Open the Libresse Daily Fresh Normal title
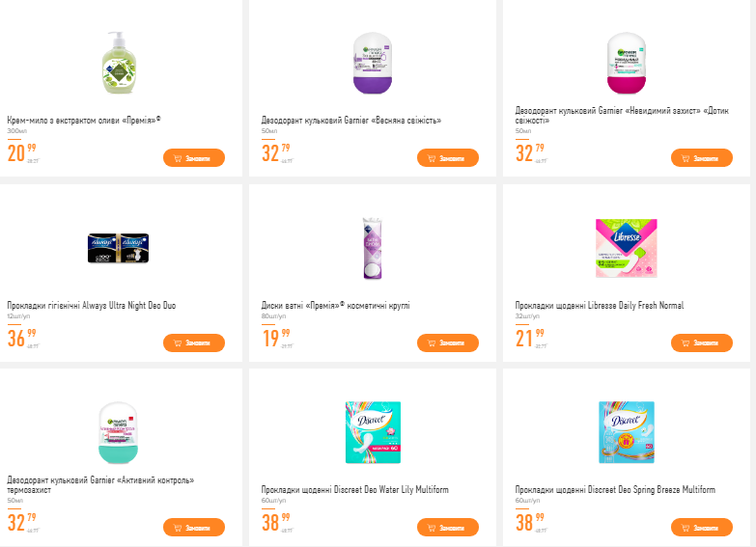Screen dimensions: 756x547 (599, 306)
